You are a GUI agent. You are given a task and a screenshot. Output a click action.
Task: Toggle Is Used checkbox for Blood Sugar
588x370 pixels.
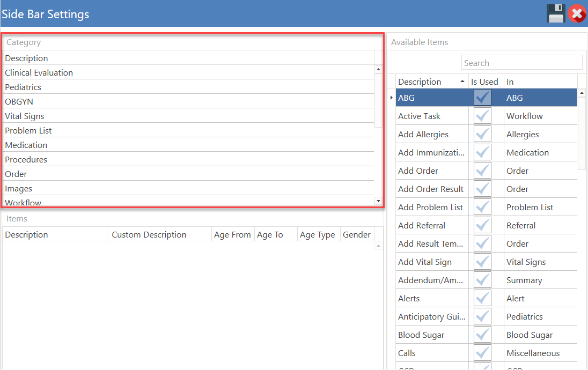(x=482, y=335)
